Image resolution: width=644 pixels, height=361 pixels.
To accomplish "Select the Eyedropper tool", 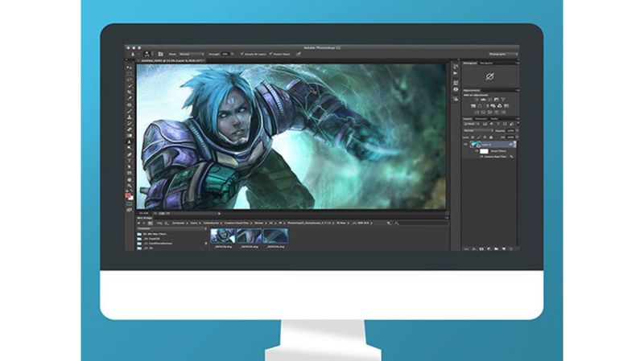I will coord(130,98).
